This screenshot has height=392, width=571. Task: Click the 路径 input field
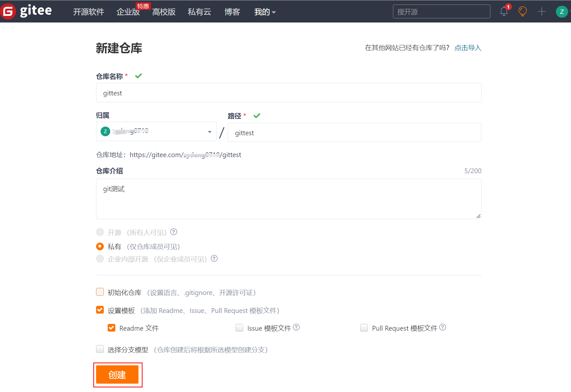[x=354, y=132]
